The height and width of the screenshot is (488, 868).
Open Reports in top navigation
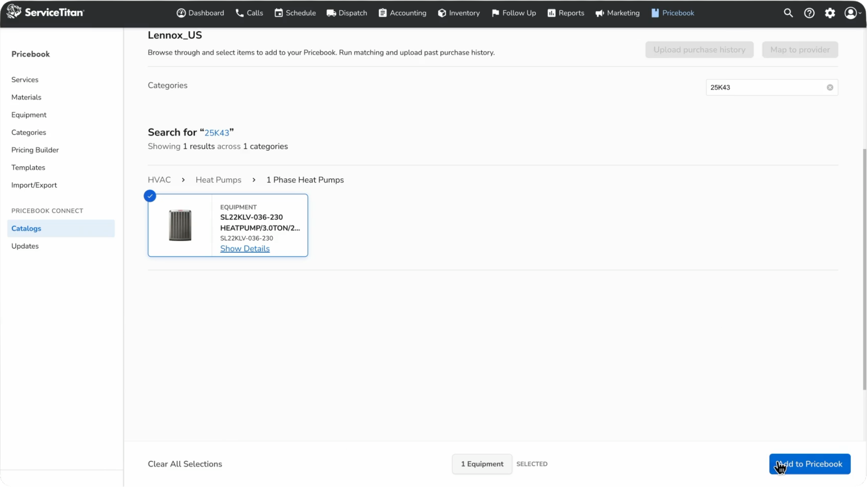566,13
